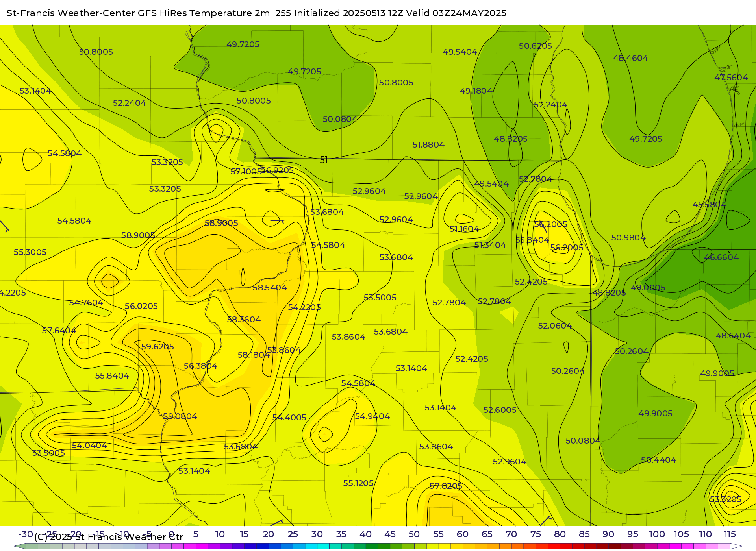Click the temperature reading 50.6205
The width and height of the screenshot is (756, 551).
coord(535,46)
